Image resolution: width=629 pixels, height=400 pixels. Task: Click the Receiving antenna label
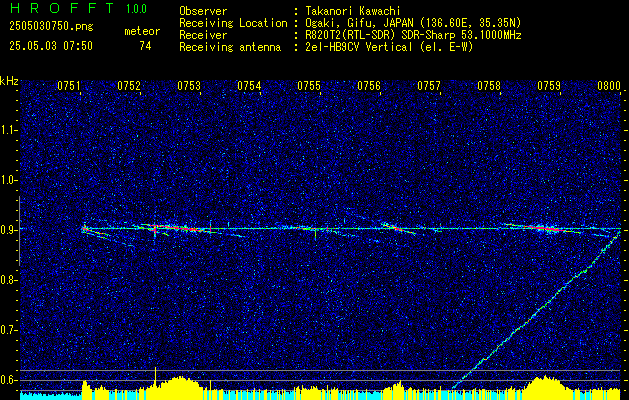[x=230, y=47]
